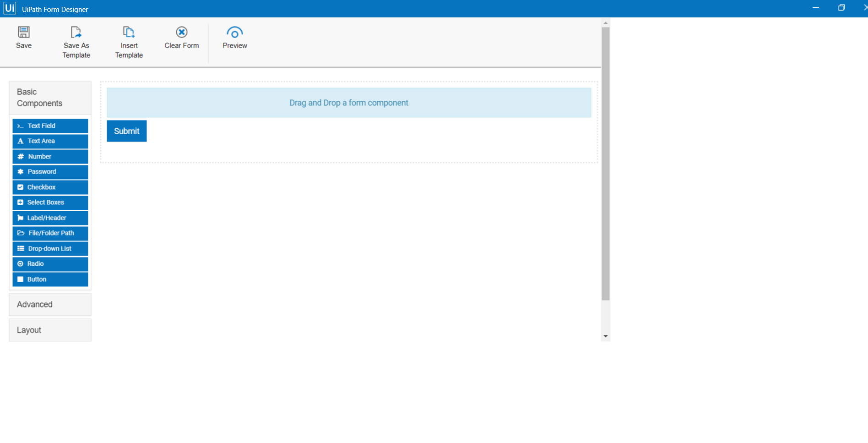Choose the Number component
This screenshot has width=868, height=443.
[50, 157]
